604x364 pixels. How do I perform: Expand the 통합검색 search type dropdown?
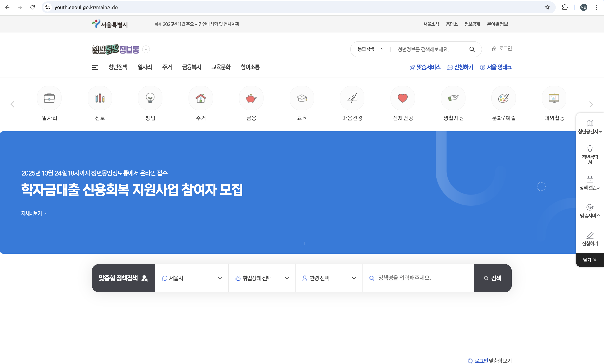tap(370, 49)
